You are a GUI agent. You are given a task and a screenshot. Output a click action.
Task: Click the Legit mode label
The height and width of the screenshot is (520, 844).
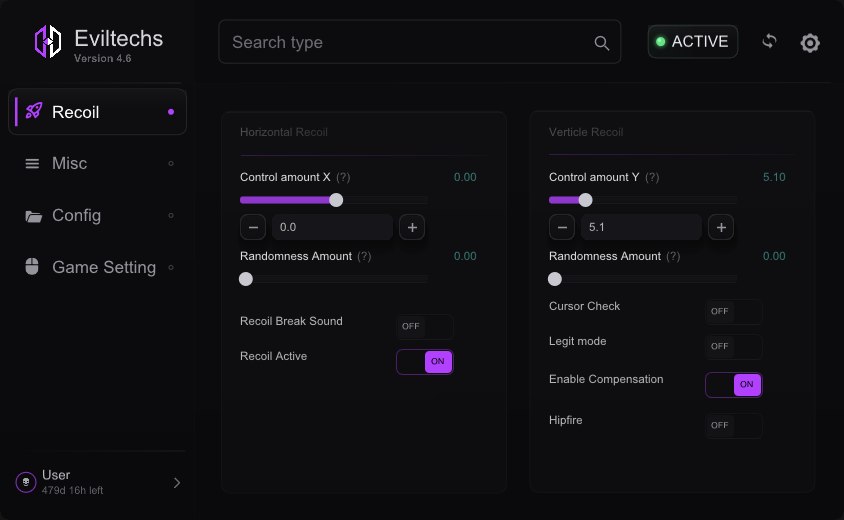[578, 341]
